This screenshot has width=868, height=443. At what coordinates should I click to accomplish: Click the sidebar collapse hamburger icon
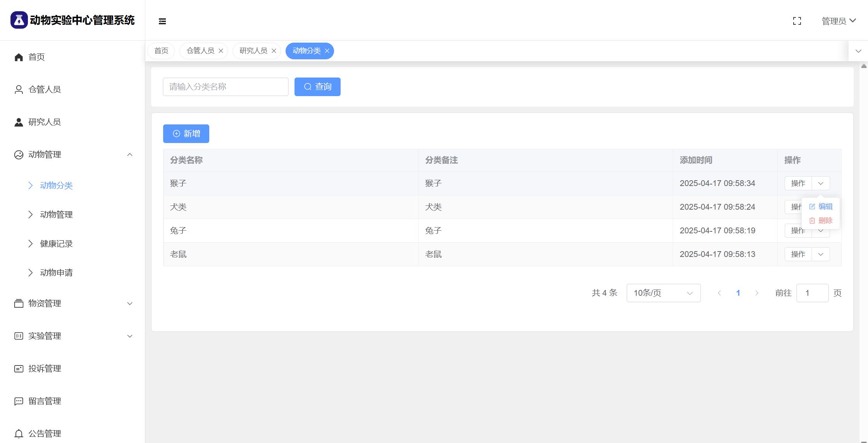[x=162, y=21]
